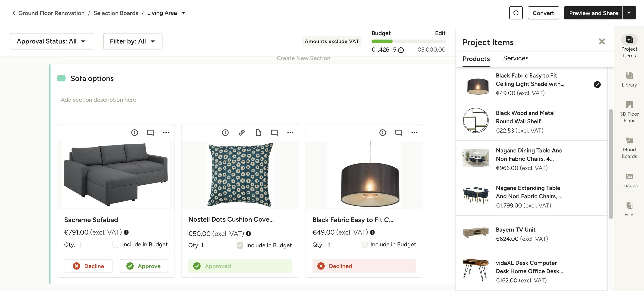644x291 pixels.
Task: Select the Products tab
Action: [x=476, y=59]
